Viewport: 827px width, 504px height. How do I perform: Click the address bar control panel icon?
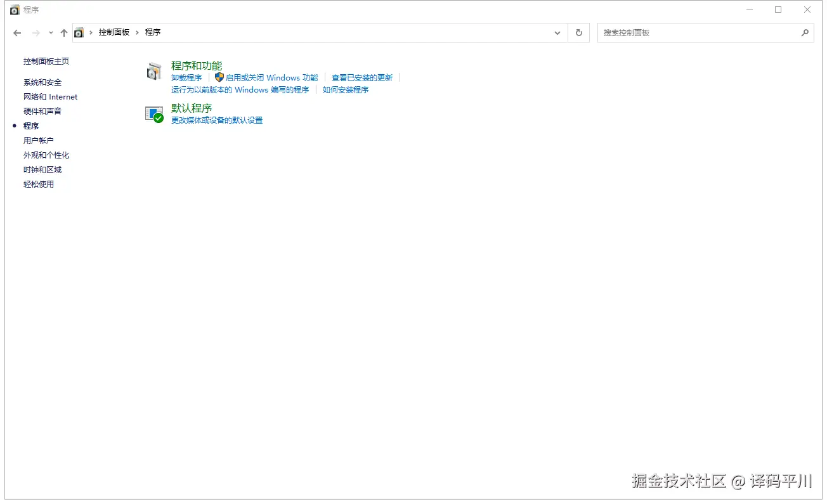point(79,32)
